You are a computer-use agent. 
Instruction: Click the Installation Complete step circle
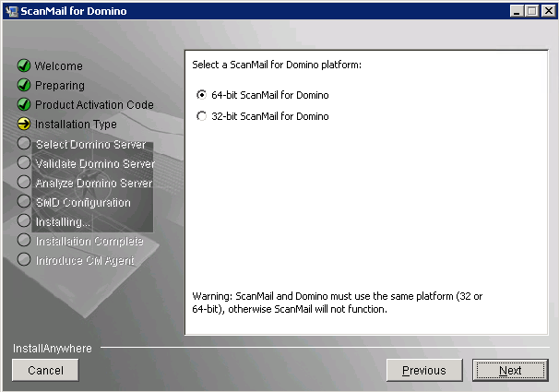[x=24, y=241]
